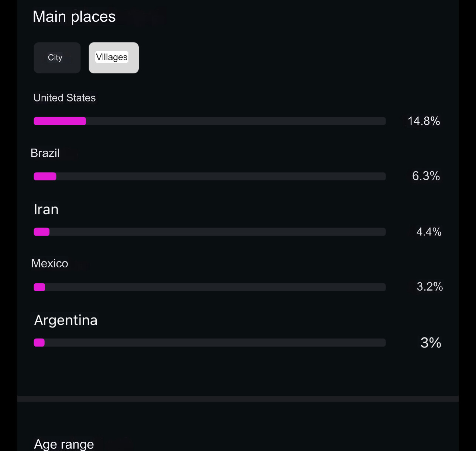Select the Villages tab
This screenshot has width=476, height=451.
(114, 58)
